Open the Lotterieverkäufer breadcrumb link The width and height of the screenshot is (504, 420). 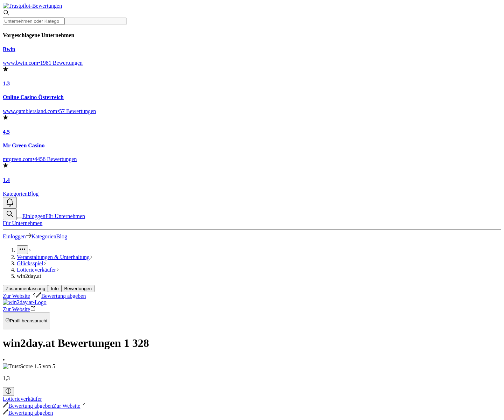(36, 270)
